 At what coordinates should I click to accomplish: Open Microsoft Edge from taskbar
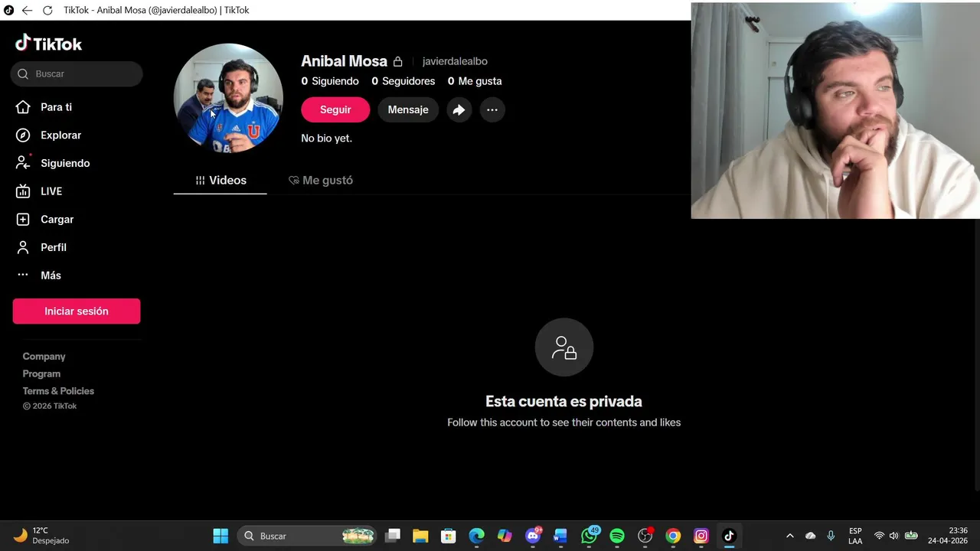click(476, 536)
